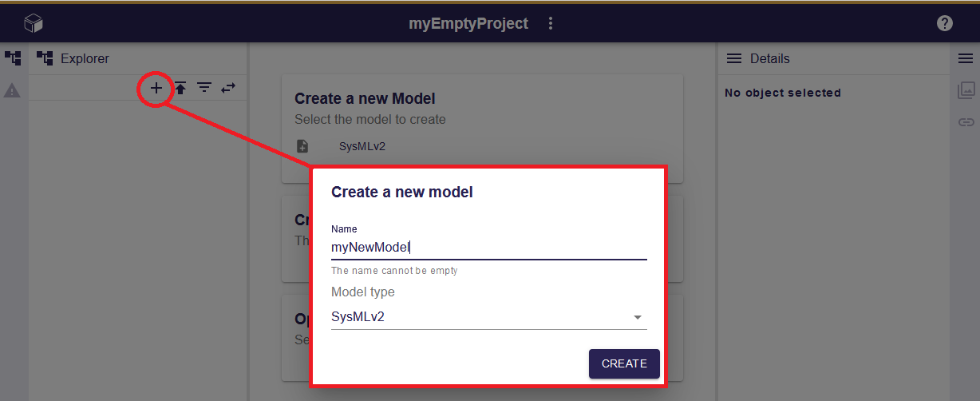Open the related elements link icon

click(966, 122)
